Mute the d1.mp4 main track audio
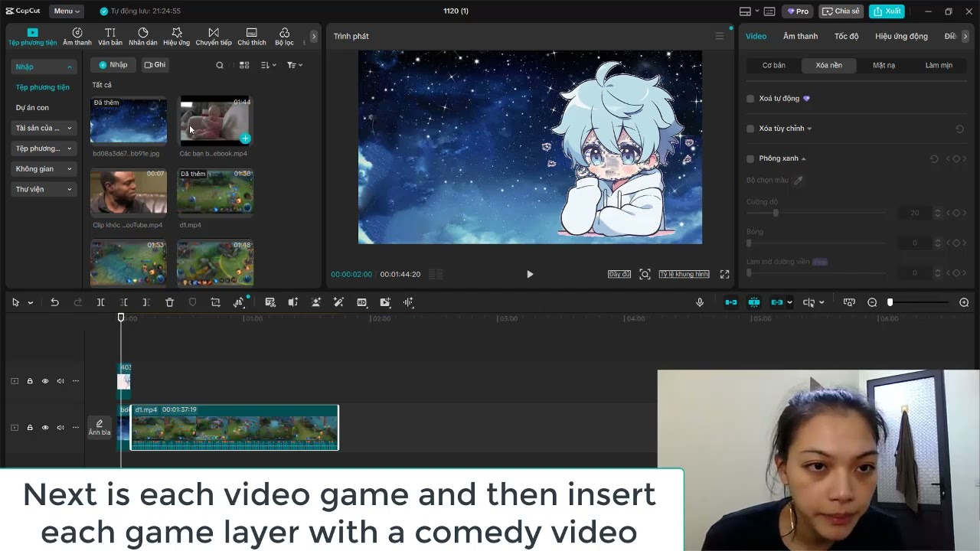The width and height of the screenshot is (980, 551). tap(60, 427)
